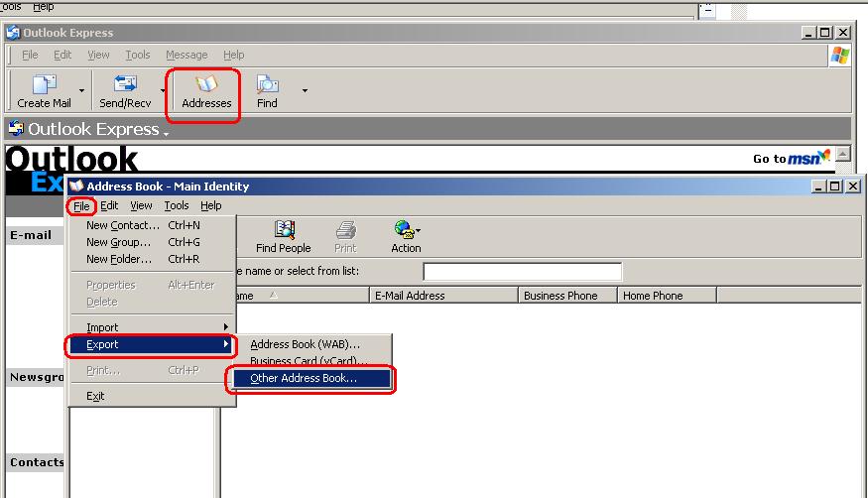Open the File menu in Outlook Express
The width and height of the screenshot is (868, 498).
click(30, 55)
